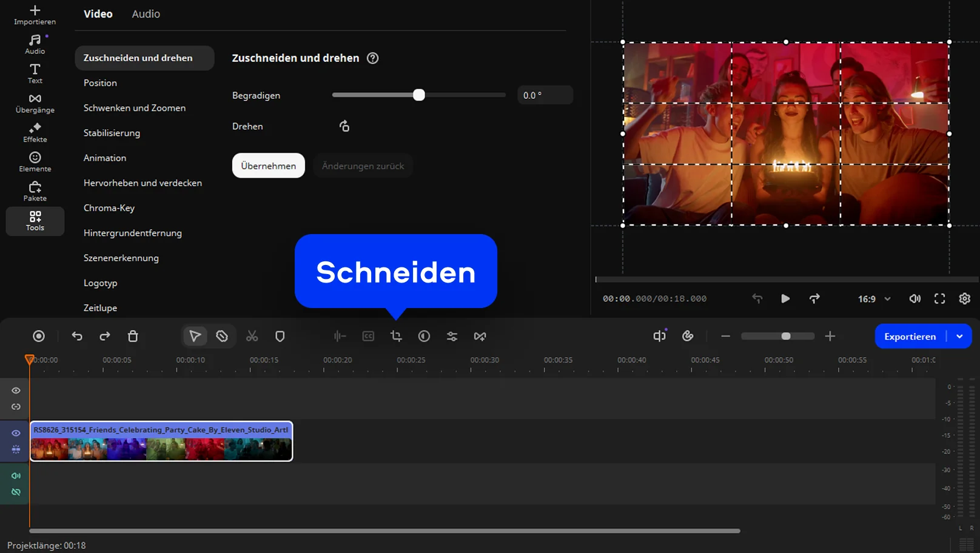Open the preview volume control
This screenshot has height=553, width=980.
click(x=915, y=298)
